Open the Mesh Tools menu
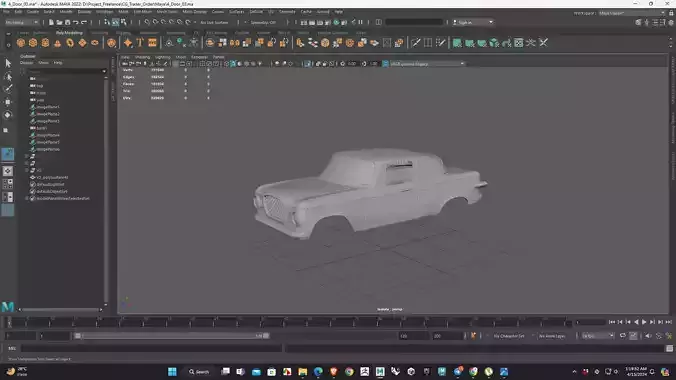The height and width of the screenshot is (380, 676). (x=167, y=12)
